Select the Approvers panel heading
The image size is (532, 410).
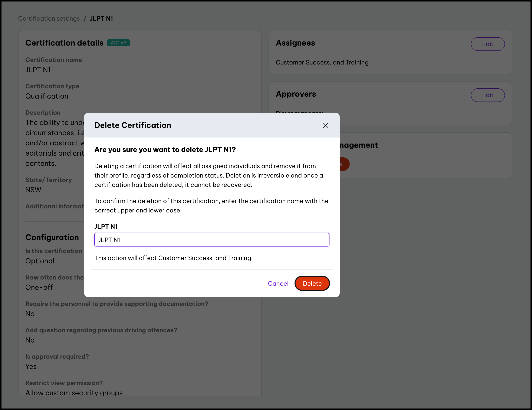[x=296, y=94]
